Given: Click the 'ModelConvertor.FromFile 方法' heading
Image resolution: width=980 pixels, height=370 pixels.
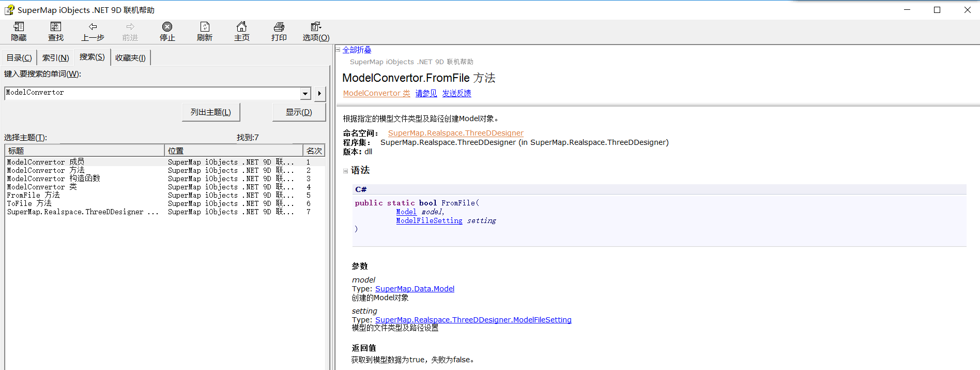Looking at the screenshot, I should coord(419,78).
